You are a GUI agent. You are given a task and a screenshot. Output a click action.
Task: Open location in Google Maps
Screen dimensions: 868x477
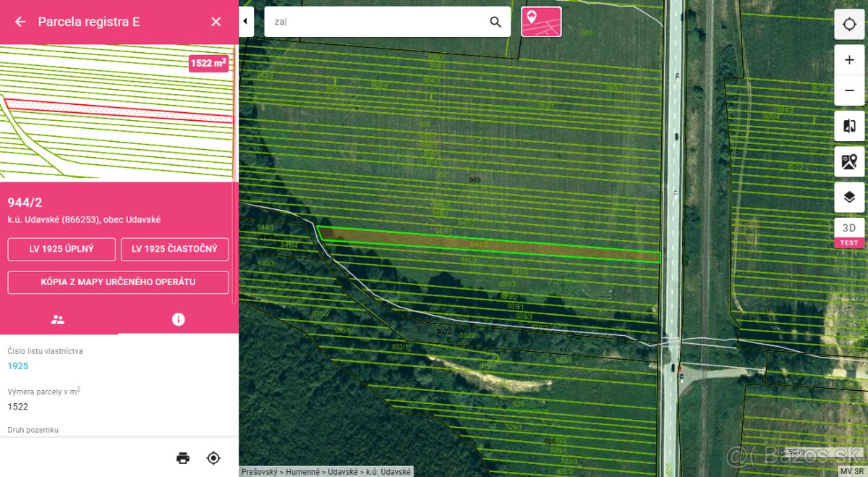pyautogui.click(x=849, y=161)
